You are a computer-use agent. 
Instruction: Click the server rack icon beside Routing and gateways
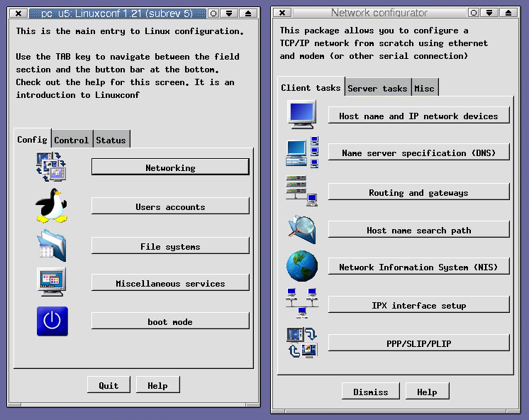(x=301, y=191)
